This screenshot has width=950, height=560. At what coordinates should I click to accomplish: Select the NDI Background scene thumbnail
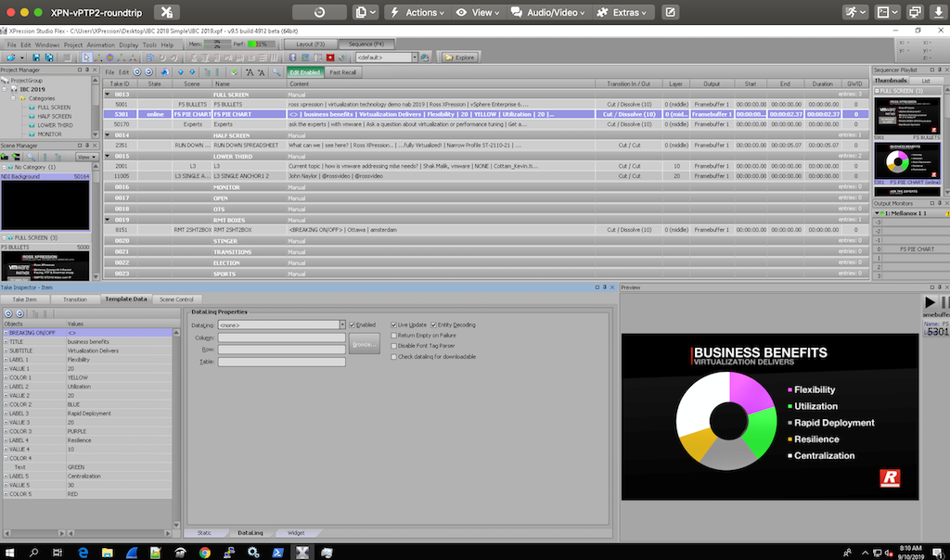[45, 205]
